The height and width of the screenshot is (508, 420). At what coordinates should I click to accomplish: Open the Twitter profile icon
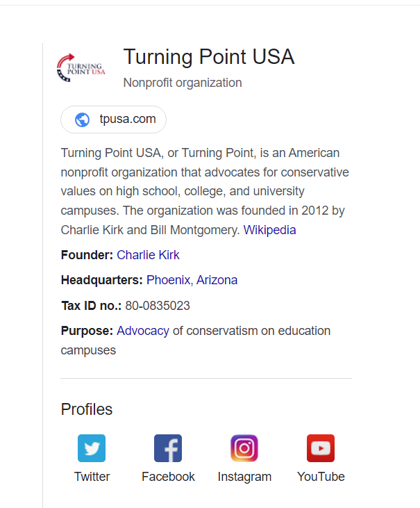point(92,448)
